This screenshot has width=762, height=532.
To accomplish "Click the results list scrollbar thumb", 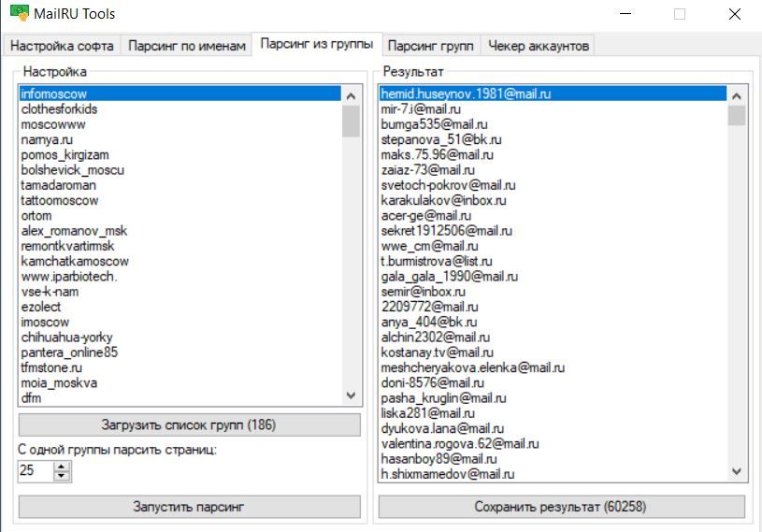I will point(736,116).
